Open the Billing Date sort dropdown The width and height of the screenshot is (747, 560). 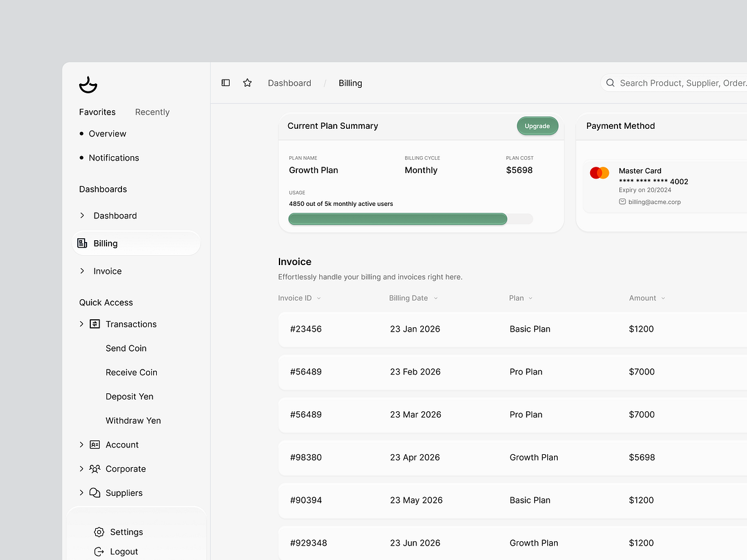coord(435,298)
